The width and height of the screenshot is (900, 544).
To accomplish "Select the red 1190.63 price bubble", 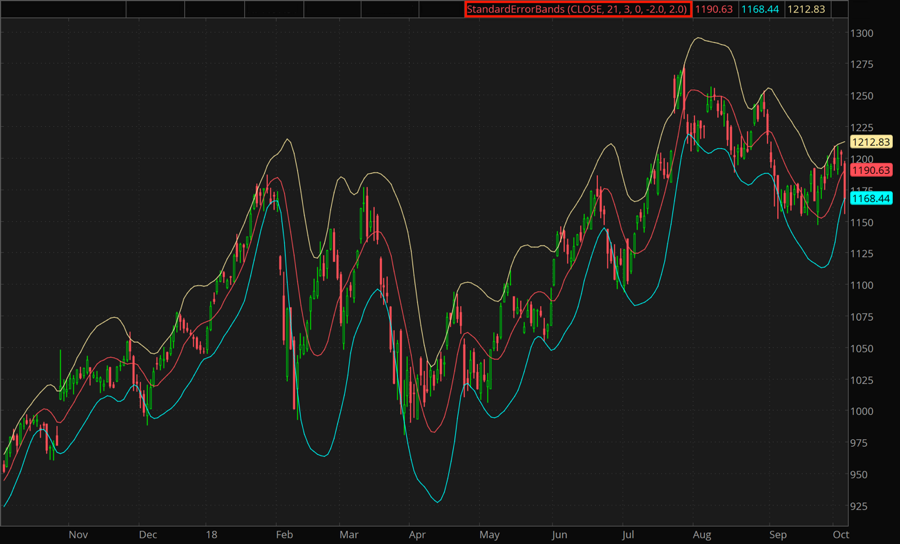I will point(871,171).
